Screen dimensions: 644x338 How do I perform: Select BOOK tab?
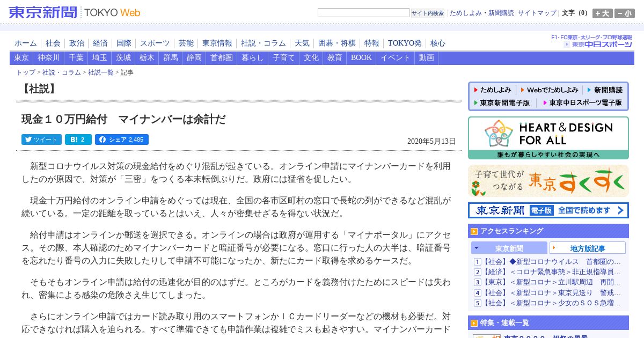[x=361, y=58]
